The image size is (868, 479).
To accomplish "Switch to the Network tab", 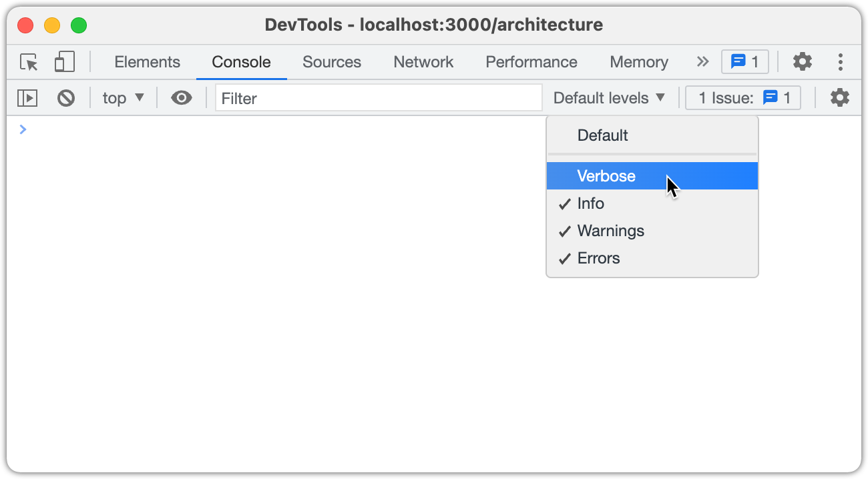I will tap(423, 62).
